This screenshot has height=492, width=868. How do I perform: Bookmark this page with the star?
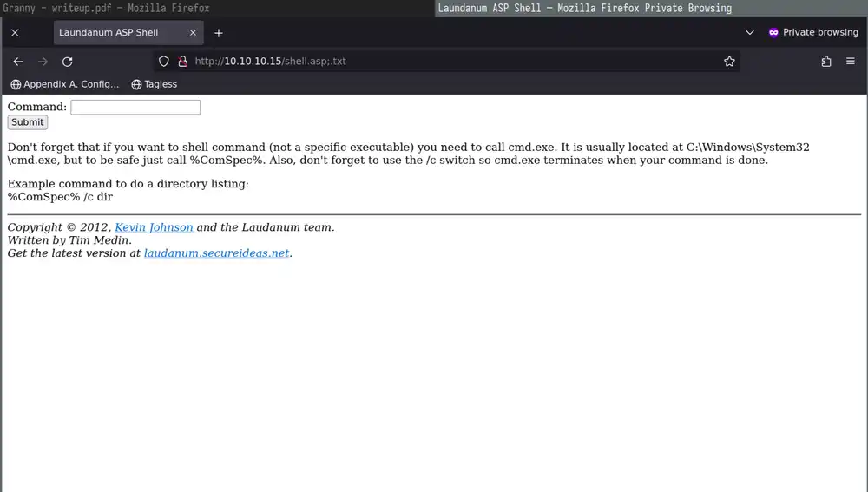click(729, 62)
